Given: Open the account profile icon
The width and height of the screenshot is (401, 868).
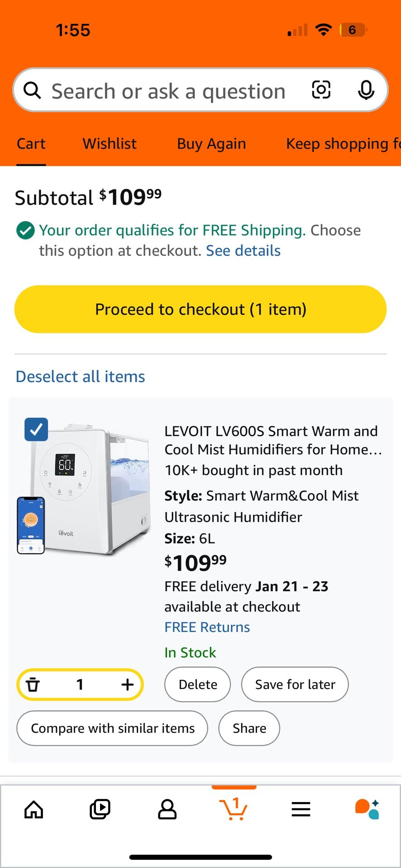Looking at the screenshot, I should (x=167, y=809).
